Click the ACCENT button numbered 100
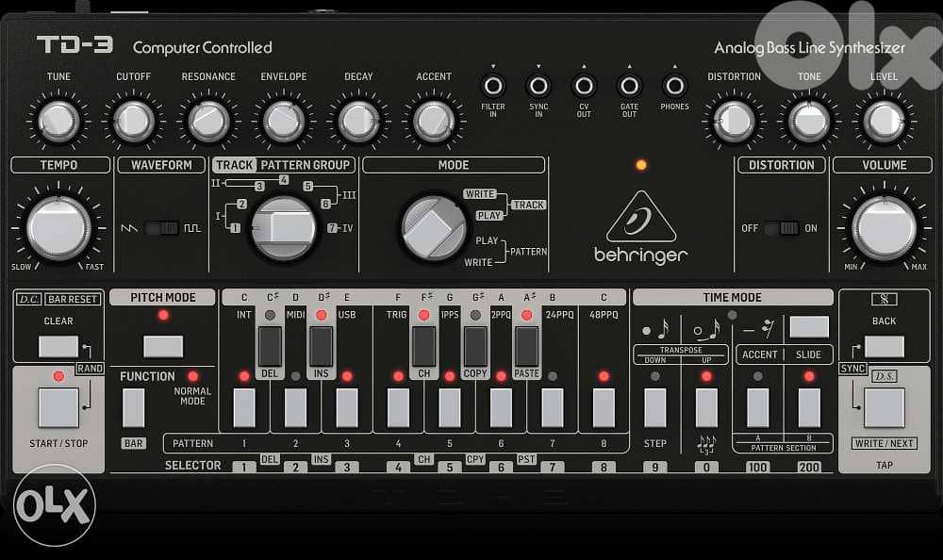943x560 pixels. click(758, 408)
